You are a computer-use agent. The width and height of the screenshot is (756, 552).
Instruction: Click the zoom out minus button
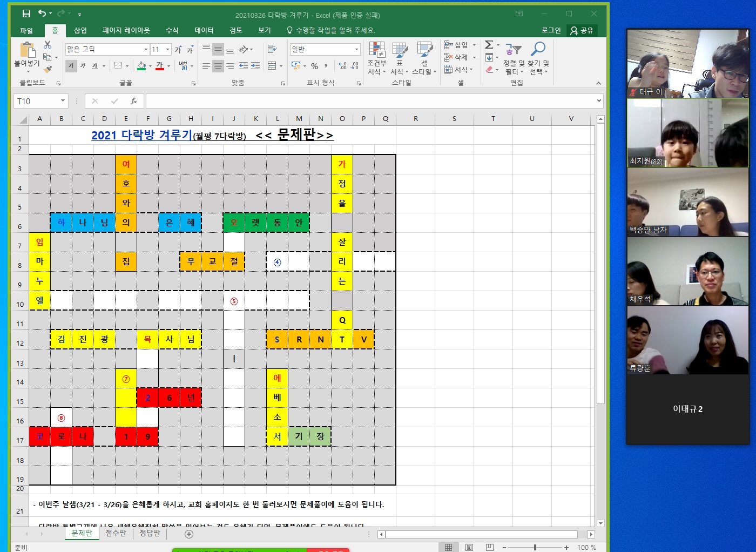coord(504,547)
